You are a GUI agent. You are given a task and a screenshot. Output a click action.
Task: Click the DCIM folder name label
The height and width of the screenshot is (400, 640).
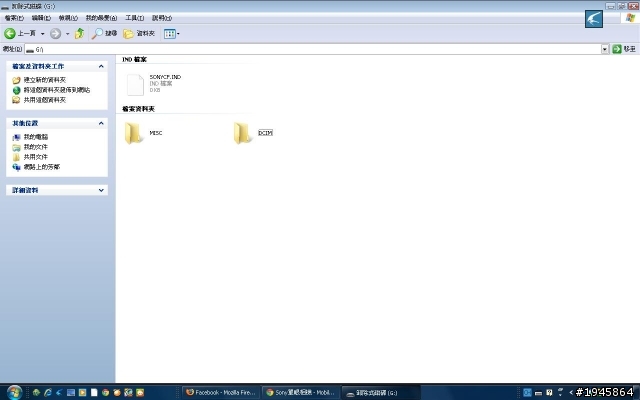(x=265, y=133)
